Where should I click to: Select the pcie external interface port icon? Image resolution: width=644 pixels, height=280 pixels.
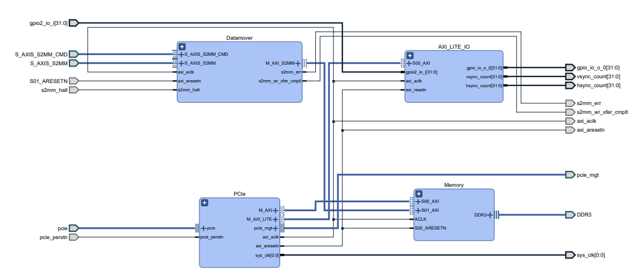pyautogui.click(x=74, y=228)
